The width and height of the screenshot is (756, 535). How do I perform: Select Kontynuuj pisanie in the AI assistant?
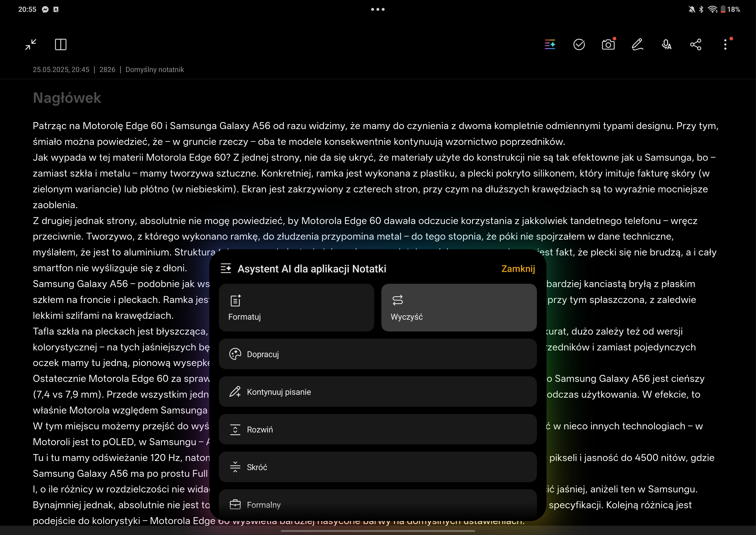click(378, 392)
